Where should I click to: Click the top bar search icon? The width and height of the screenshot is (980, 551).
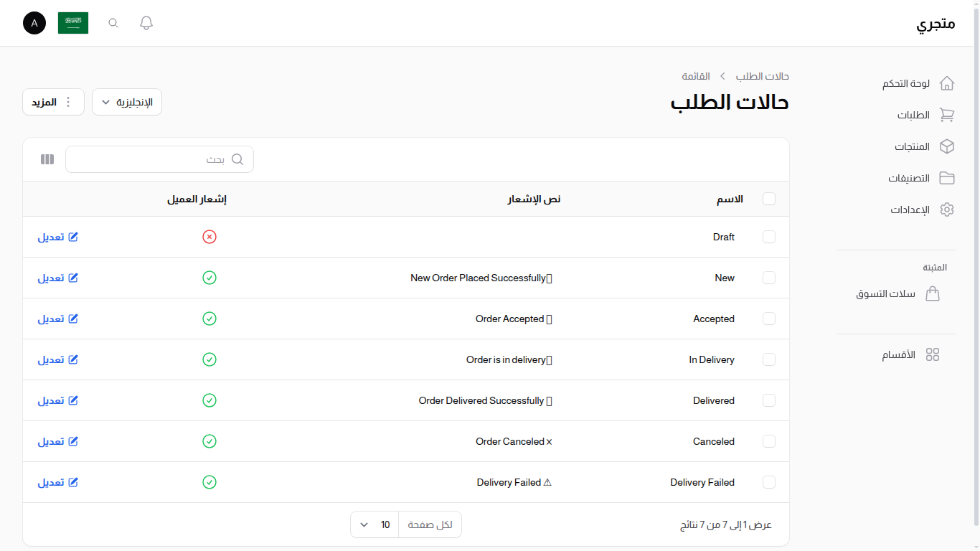click(x=113, y=22)
